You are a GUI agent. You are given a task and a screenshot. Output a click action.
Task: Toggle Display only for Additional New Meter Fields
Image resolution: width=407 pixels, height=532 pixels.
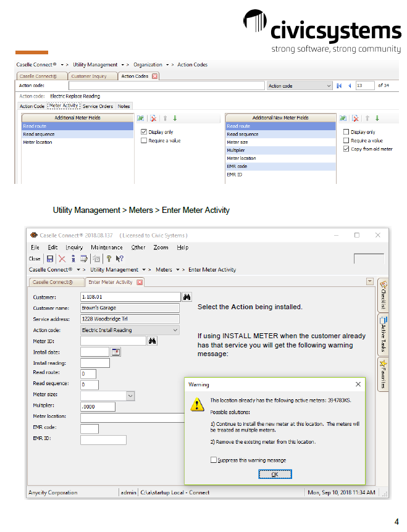click(346, 132)
